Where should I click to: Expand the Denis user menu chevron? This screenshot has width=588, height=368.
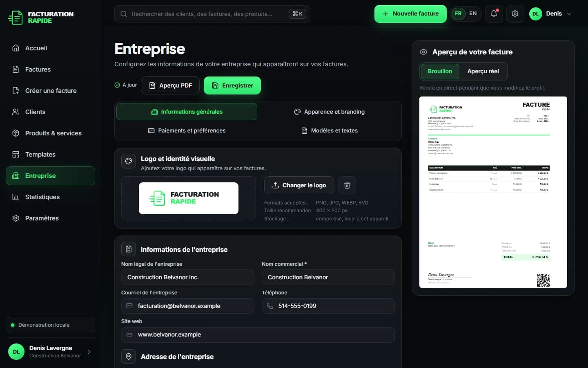[569, 14]
